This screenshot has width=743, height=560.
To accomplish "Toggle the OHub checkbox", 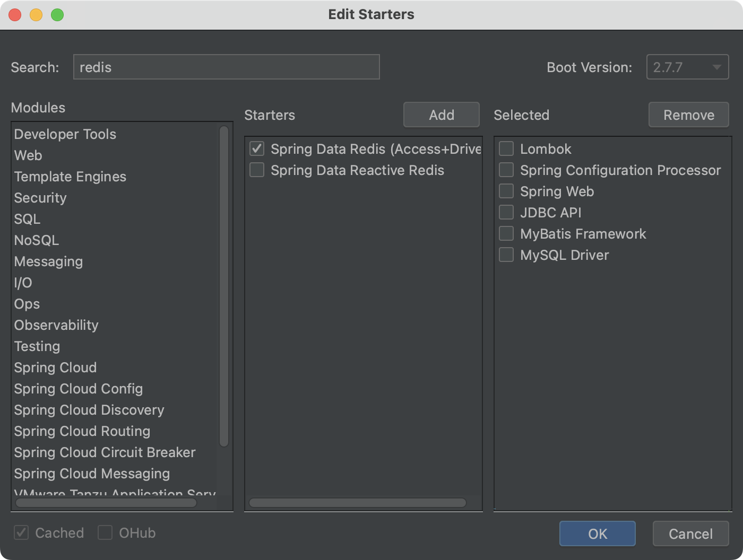I will (106, 532).
